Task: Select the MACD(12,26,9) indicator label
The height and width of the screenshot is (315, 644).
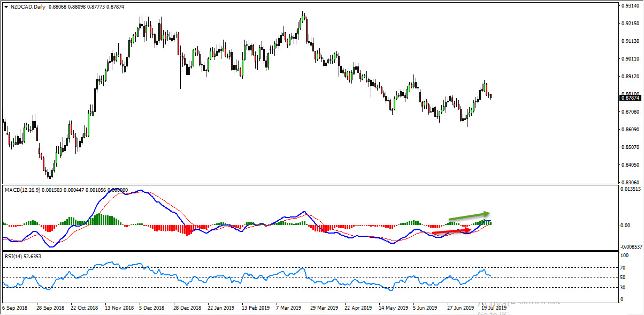Action: click(x=21, y=189)
